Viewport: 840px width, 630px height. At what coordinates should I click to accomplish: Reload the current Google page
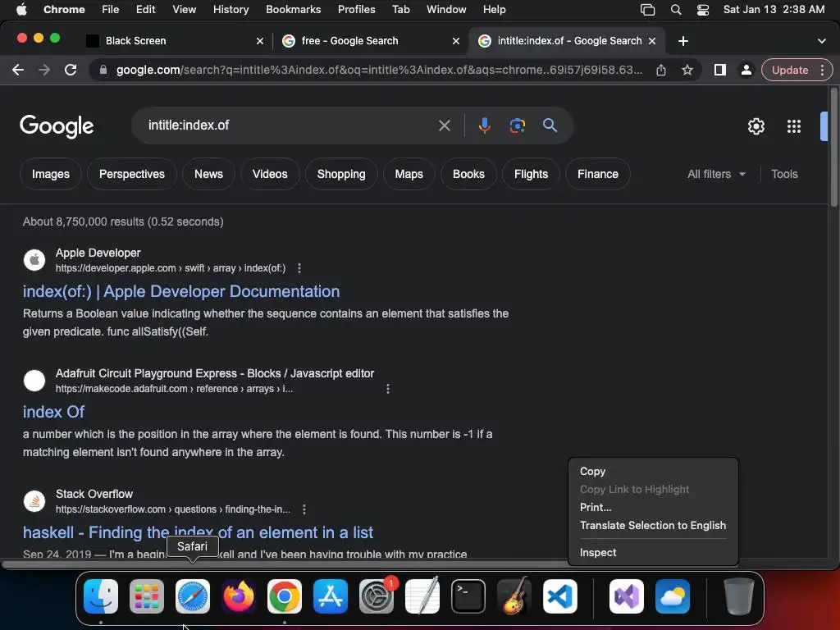pos(71,70)
